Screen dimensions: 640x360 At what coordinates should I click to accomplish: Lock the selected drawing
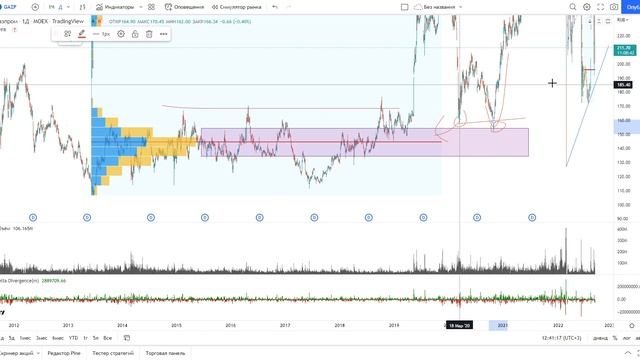pos(135,34)
